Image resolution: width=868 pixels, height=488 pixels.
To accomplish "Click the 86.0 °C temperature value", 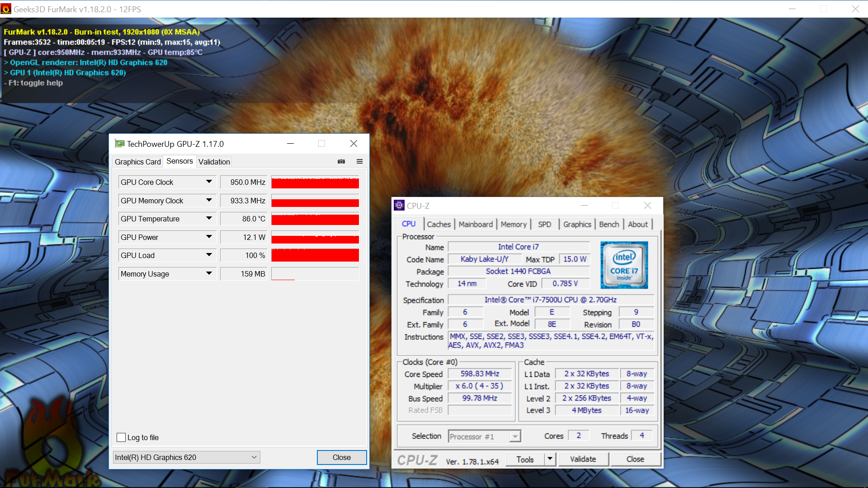I will coord(244,219).
